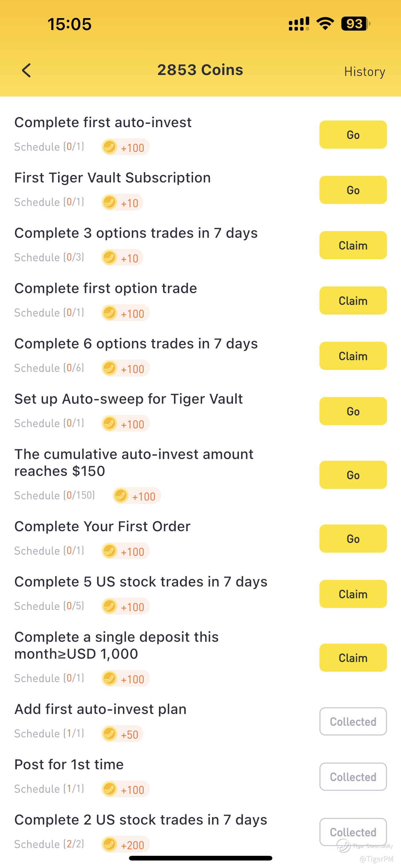This screenshot has height=868, width=401.
Task: Tap coin icon for Auto-sweep reward
Action: click(109, 423)
